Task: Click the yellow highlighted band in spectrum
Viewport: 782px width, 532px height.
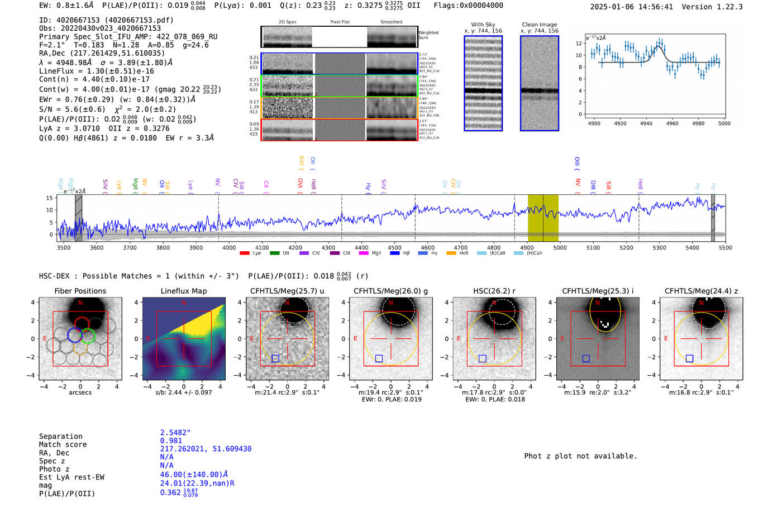Action: click(543, 218)
